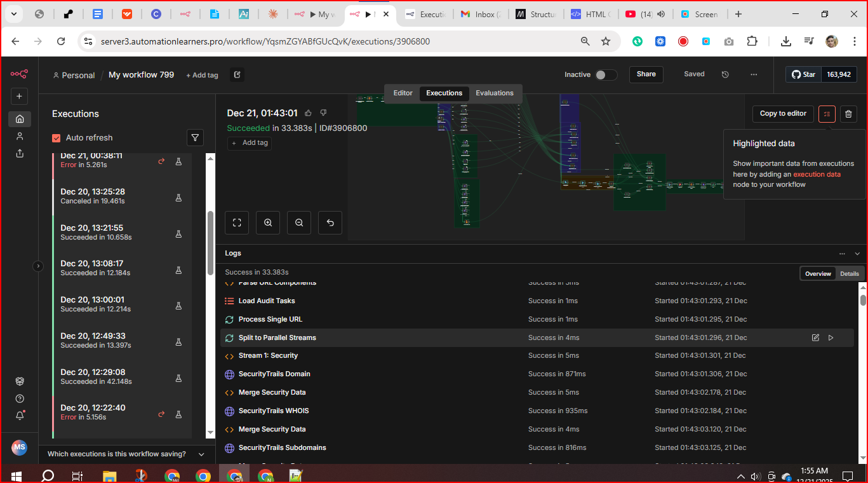Viewport: 868px width, 483px height.
Task: Open the Evaluations tab
Action: click(x=495, y=93)
